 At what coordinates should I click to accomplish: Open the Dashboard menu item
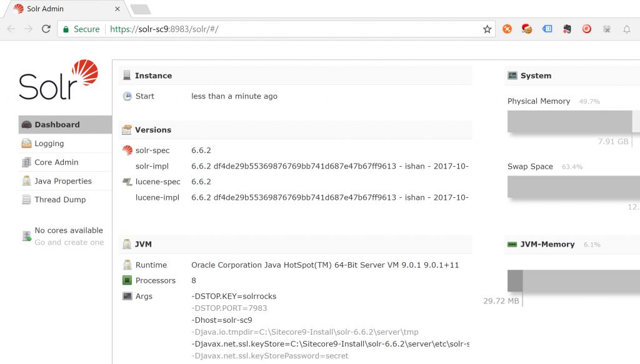(x=65, y=125)
